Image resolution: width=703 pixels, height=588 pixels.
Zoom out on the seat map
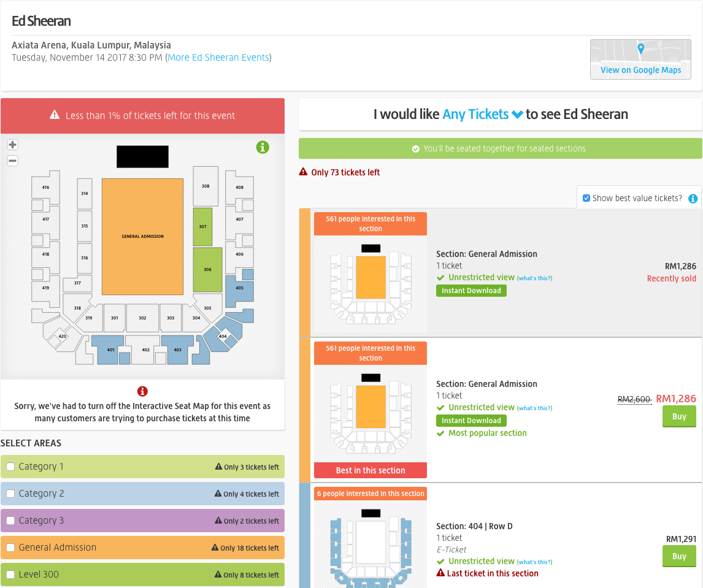point(12,161)
